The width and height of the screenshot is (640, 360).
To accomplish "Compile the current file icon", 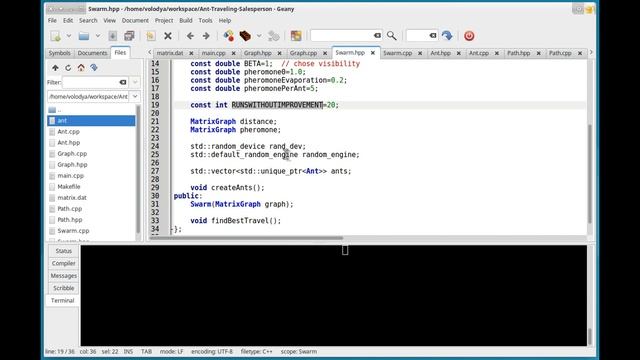I will point(229,36).
